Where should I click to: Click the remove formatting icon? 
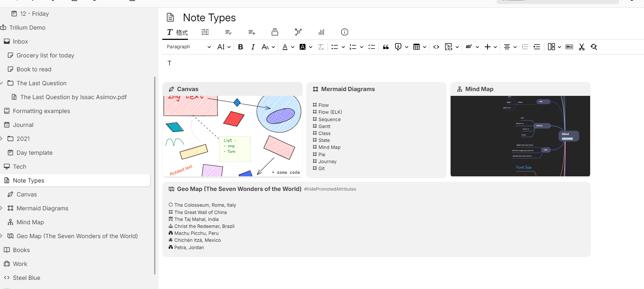point(321,47)
